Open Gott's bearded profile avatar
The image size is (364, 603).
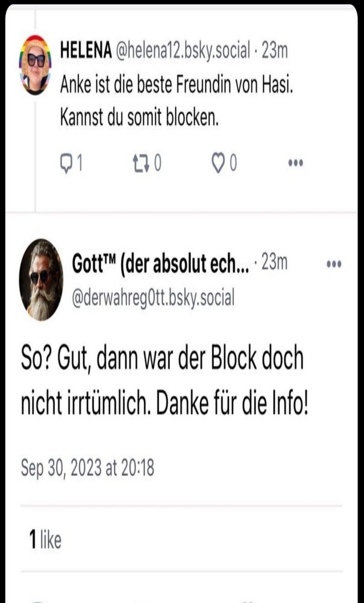click(41, 280)
